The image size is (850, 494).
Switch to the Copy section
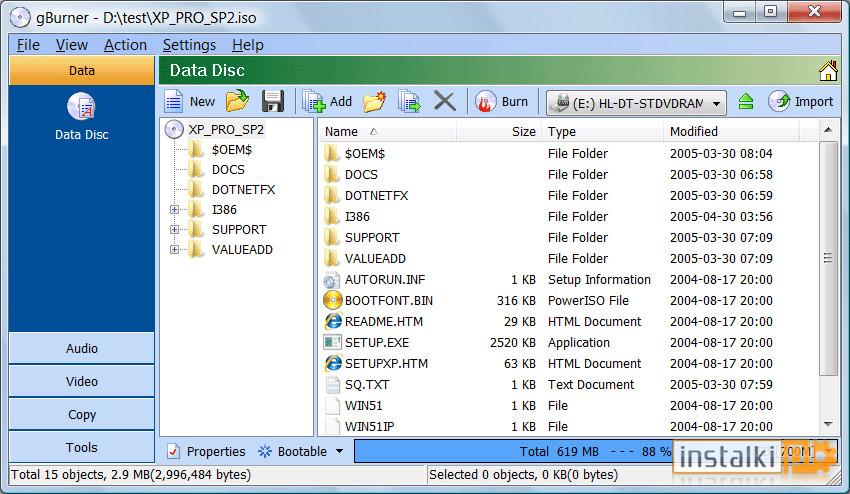[82, 414]
